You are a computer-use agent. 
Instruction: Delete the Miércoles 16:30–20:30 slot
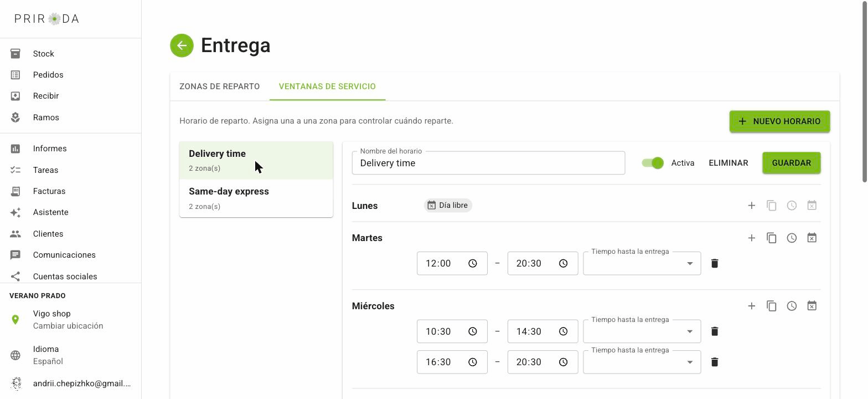coord(715,362)
